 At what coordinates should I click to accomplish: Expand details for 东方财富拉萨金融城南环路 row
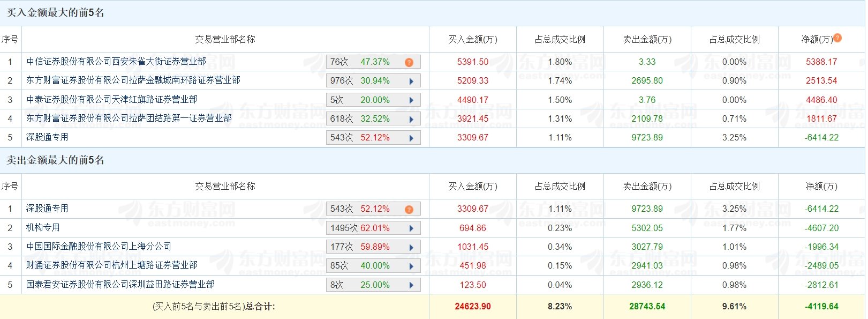(411, 81)
